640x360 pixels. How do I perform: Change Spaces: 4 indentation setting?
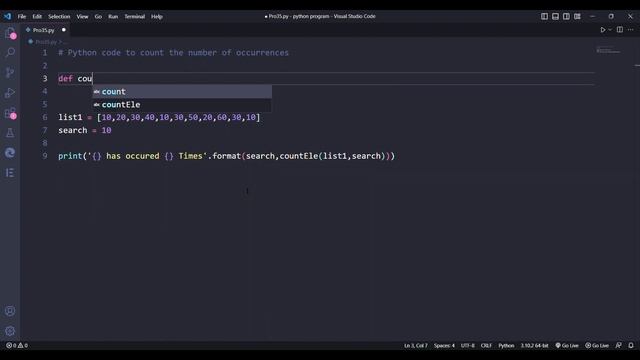pos(444,345)
